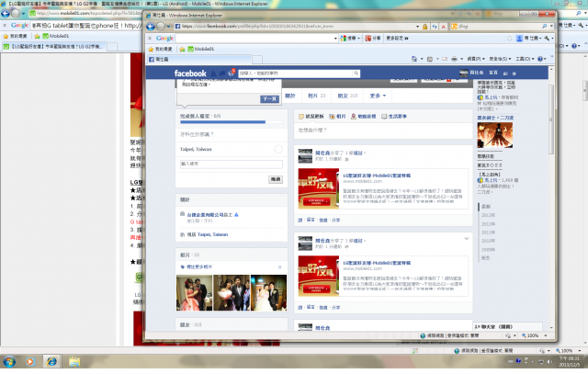This screenshot has width=588, height=374.
Task: Click Windows Start button
Action: (9, 362)
